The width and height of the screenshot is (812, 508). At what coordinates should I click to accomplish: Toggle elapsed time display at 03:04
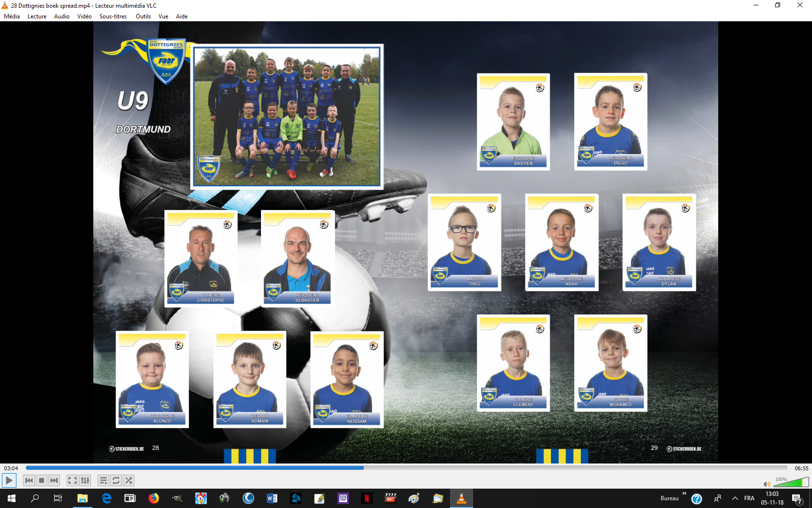(x=11, y=468)
